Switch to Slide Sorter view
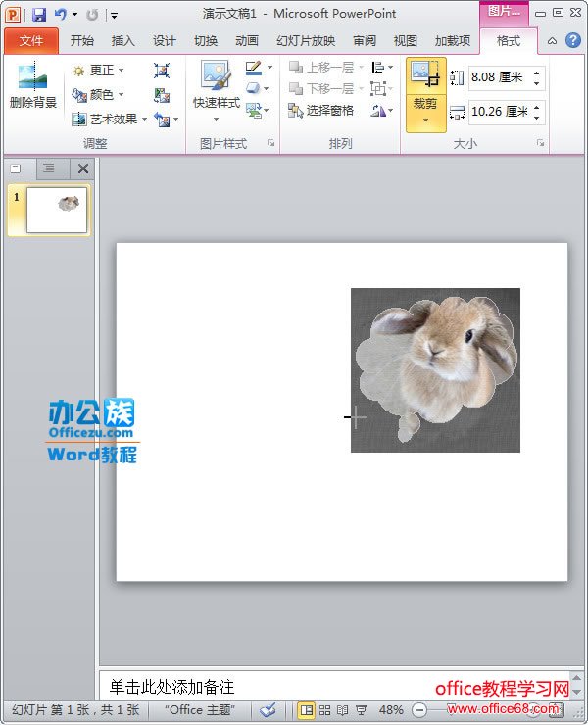This screenshot has width=588, height=725. point(324,710)
